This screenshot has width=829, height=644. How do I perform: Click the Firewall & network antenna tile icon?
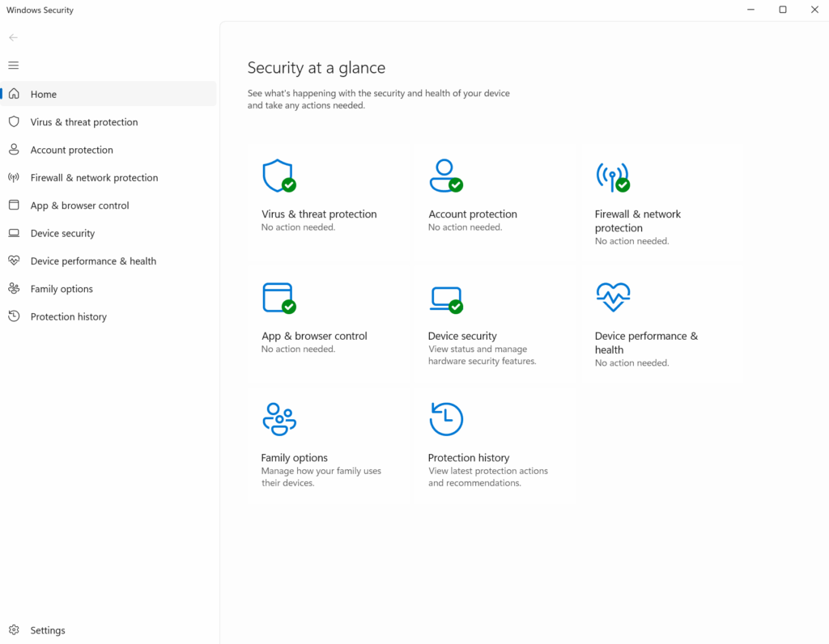[612, 176]
